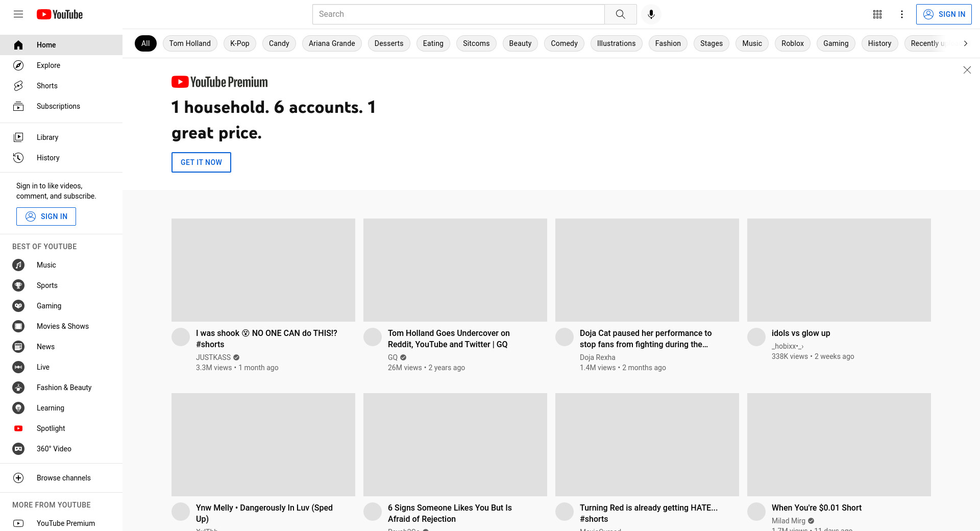The width and height of the screenshot is (980, 531).
Task: Click the top-right SIGN IN button
Action: coord(944,14)
